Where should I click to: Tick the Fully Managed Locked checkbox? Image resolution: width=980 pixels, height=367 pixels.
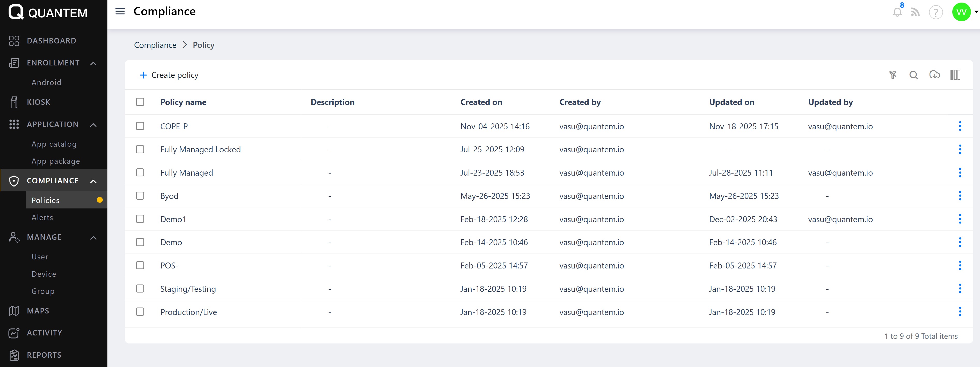[x=140, y=149]
